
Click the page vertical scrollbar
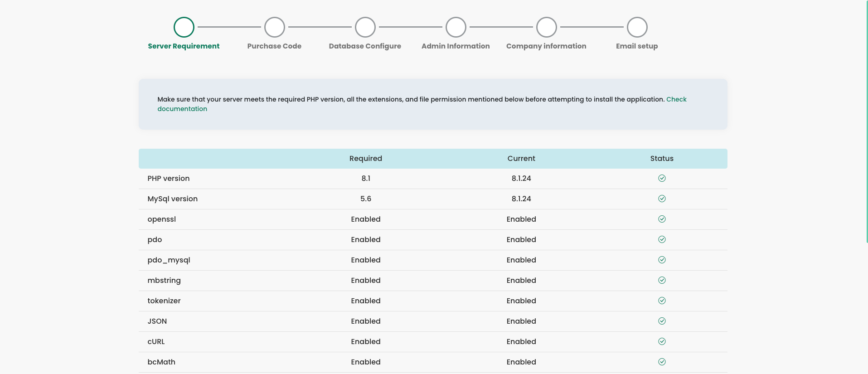coord(867,121)
